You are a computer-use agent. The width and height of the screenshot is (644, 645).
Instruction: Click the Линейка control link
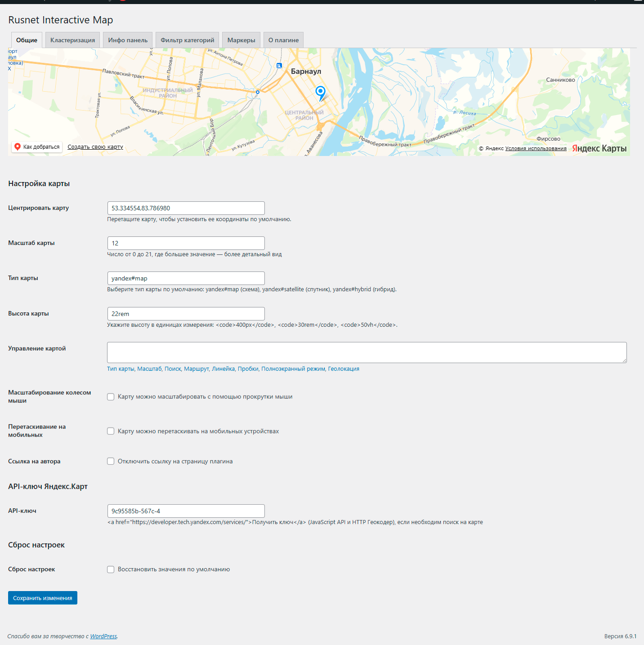[x=224, y=369]
